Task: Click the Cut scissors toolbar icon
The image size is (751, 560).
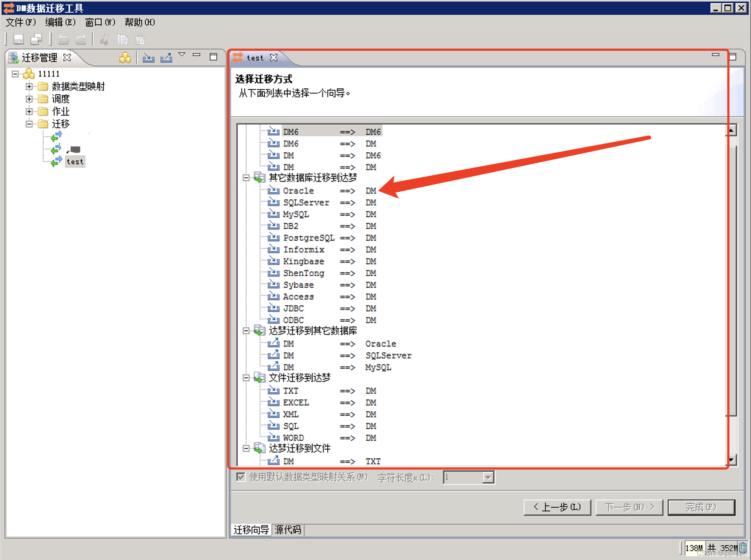Action: (x=104, y=39)
